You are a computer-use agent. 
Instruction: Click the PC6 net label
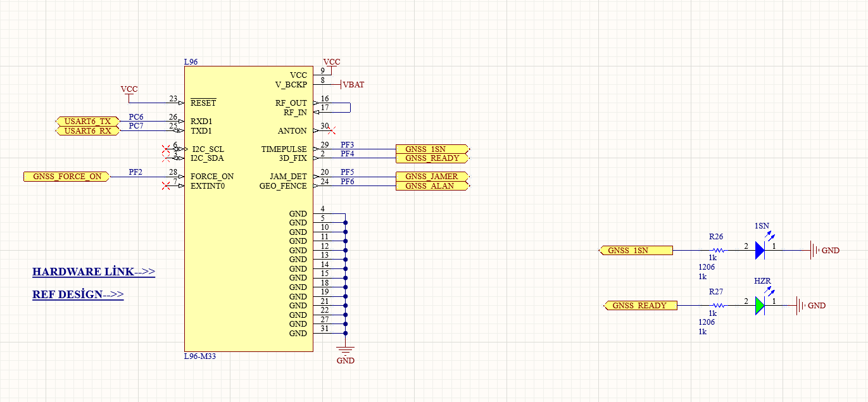[x=136, y=117]
